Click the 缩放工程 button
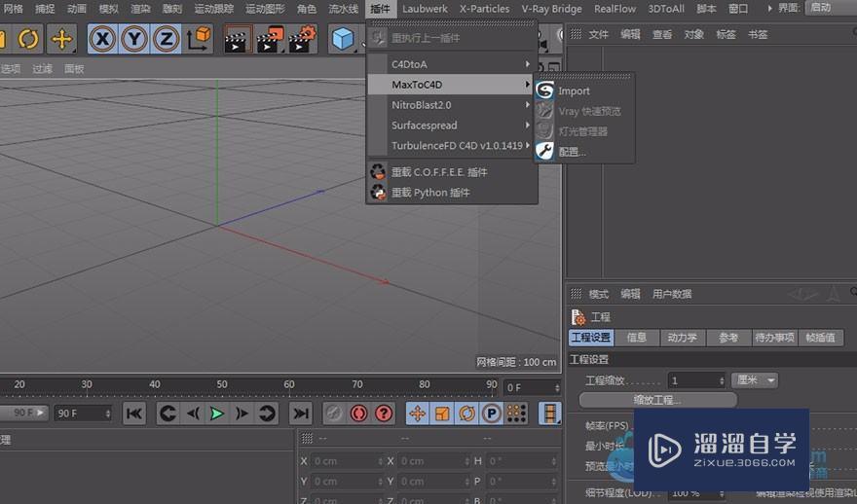 (x=657, y=400)
